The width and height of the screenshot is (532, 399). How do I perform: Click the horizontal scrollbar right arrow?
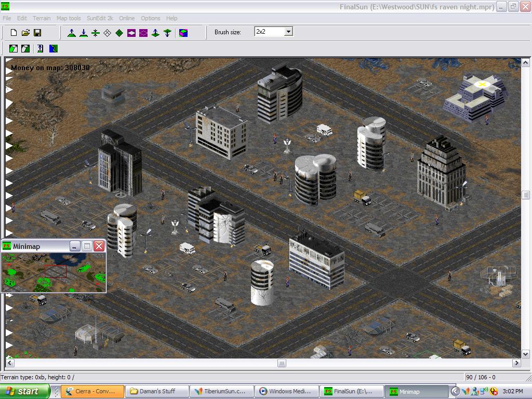[516, 363]
